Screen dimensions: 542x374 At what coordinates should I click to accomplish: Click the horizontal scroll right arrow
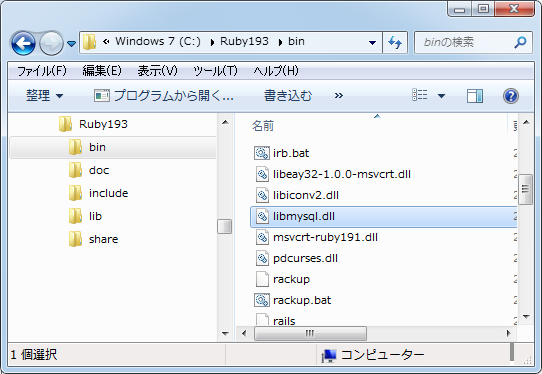point(508,334)
